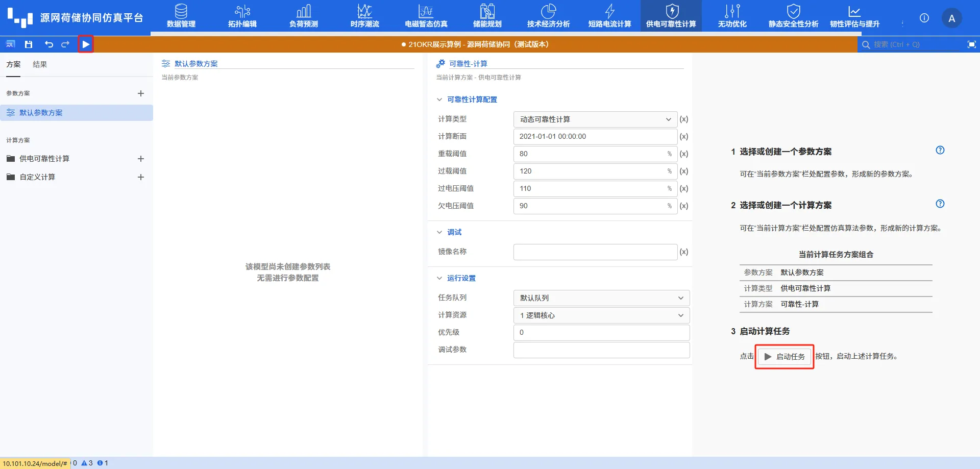Click the 启动任务 button
Viewport: 980px width, 469px height.
point(783,356)
